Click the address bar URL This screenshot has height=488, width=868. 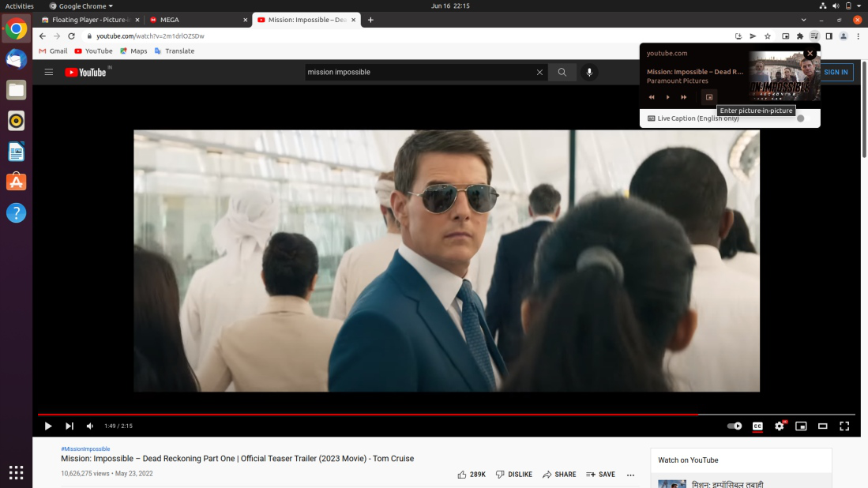click(150, 36)
